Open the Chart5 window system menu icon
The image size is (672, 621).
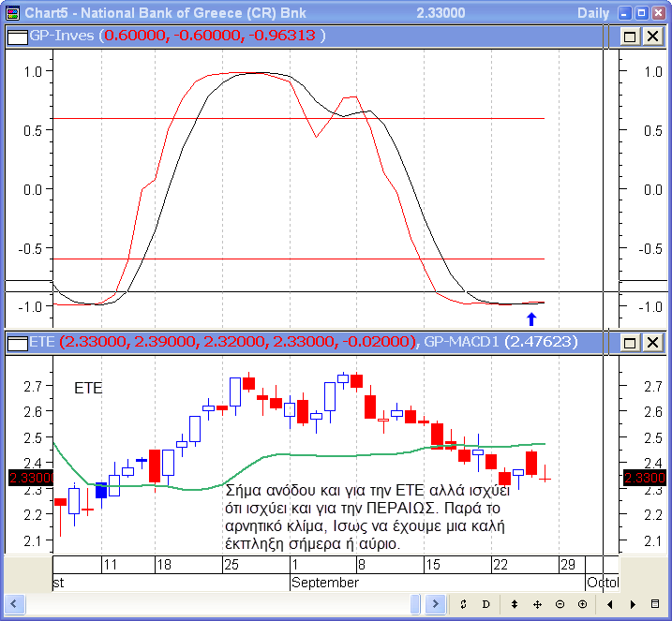(12, 12)
